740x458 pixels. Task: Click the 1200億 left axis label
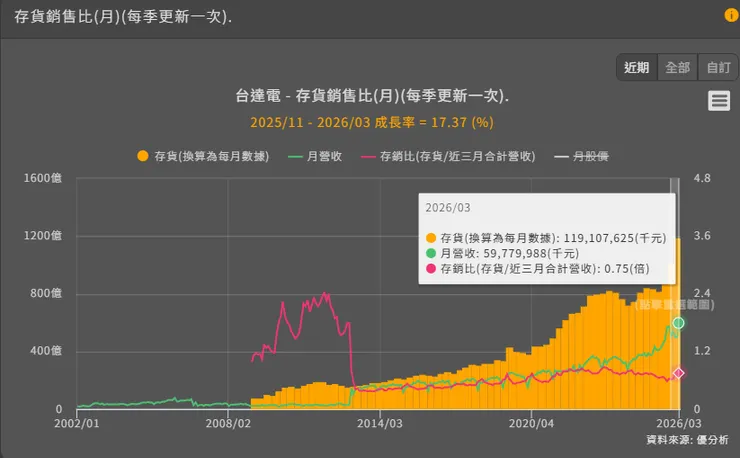pos(43,236)
